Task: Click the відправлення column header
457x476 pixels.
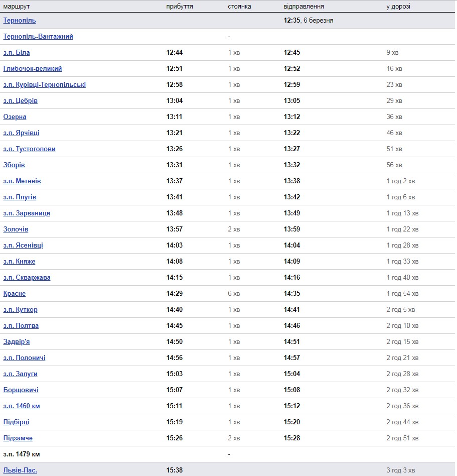Action: click(304, 7)
